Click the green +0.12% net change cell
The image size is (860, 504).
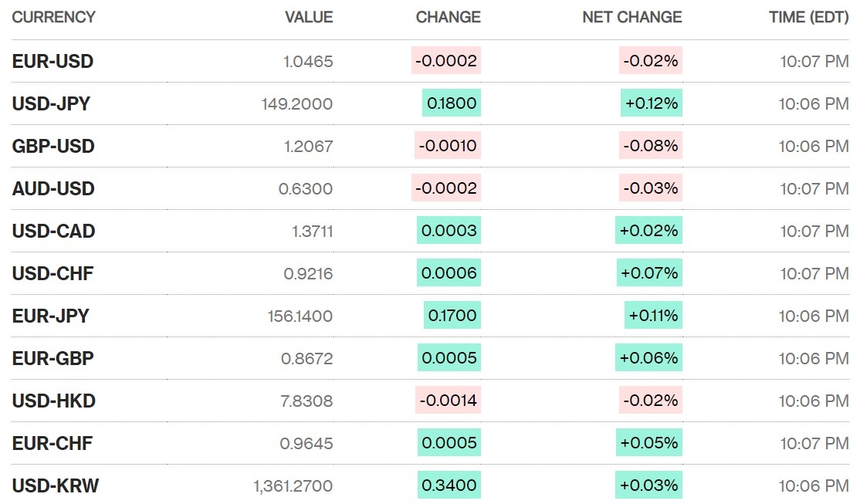(651, 104)
